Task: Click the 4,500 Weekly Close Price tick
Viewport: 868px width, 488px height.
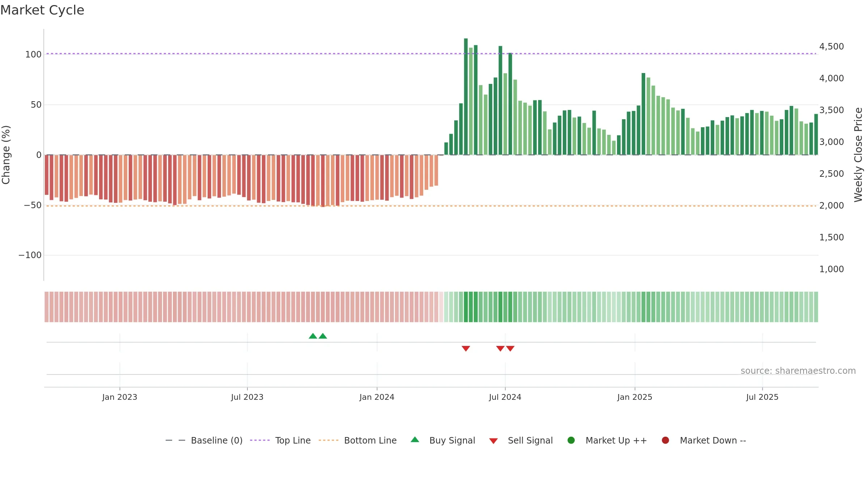Action: point(831,47)
